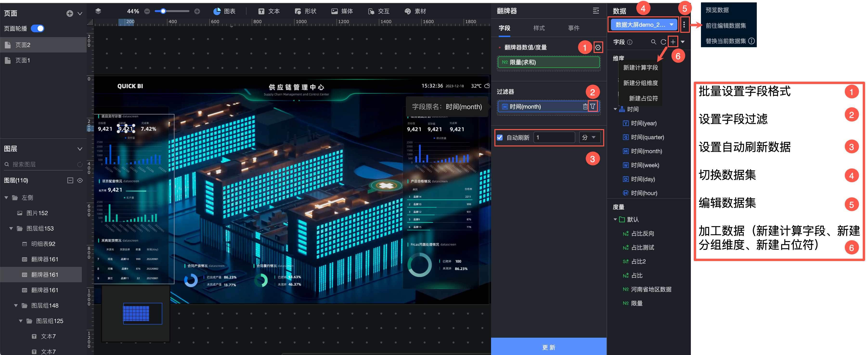Image resolution: width=868 pixels, height=355 pixels.
Task: Open the dataset selector 数据大屏demo dropdown
Action: point(644,25)
